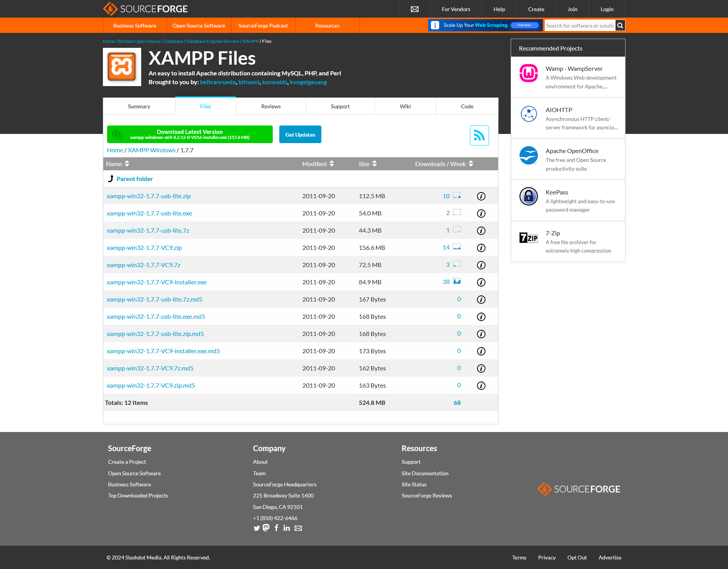Open the LinkedIn icon in the footer

pos(287,528)
